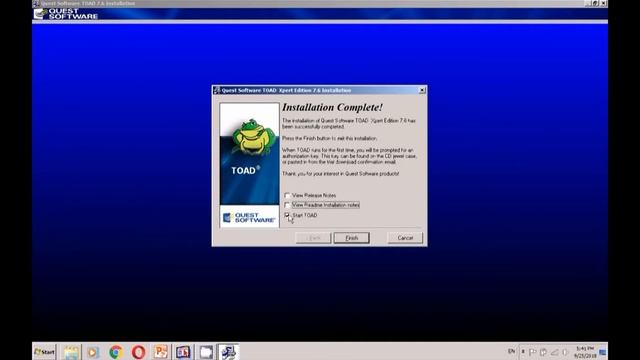Click the Cancel button in installer
Viewport: 640px width, 360px height.
pos(405,238)
